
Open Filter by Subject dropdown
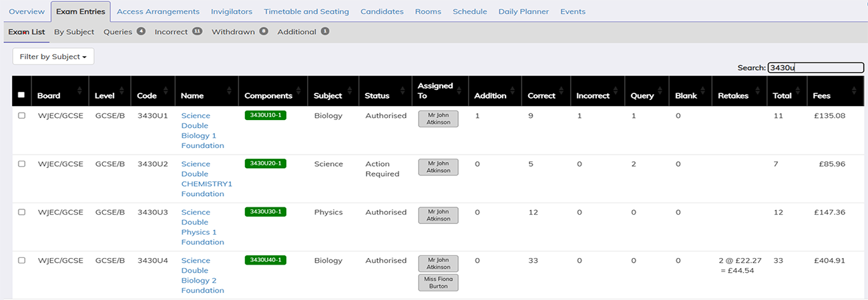[53, 57]
